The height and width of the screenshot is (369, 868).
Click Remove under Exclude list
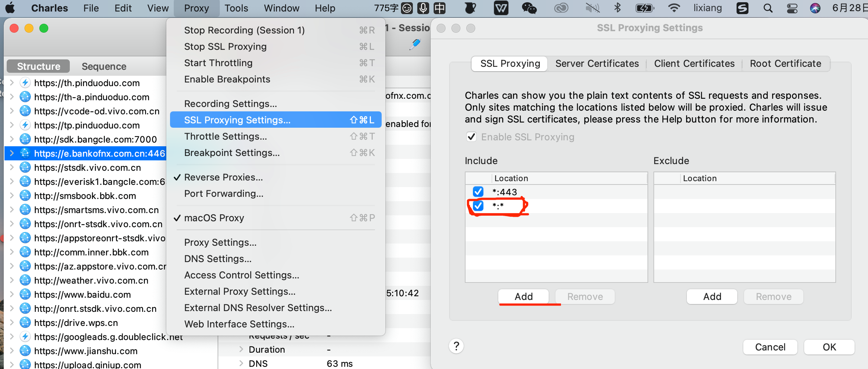773,297
